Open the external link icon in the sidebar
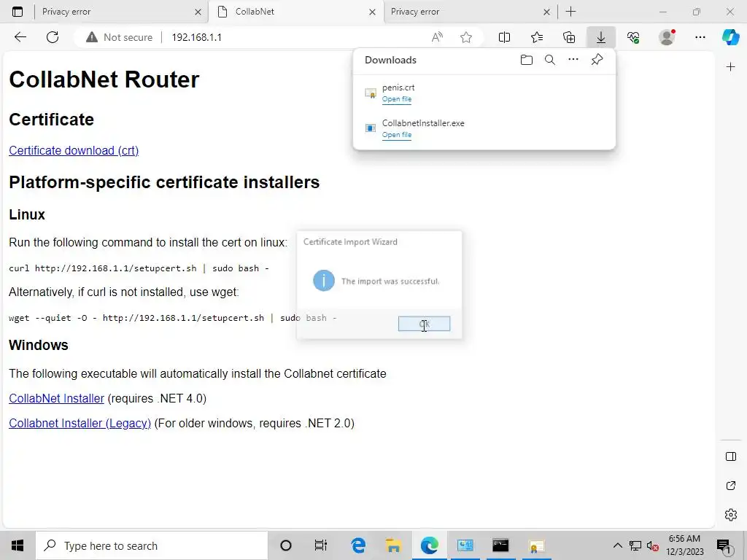The width and height of the screenshot is (747, 560). point(731,486)
